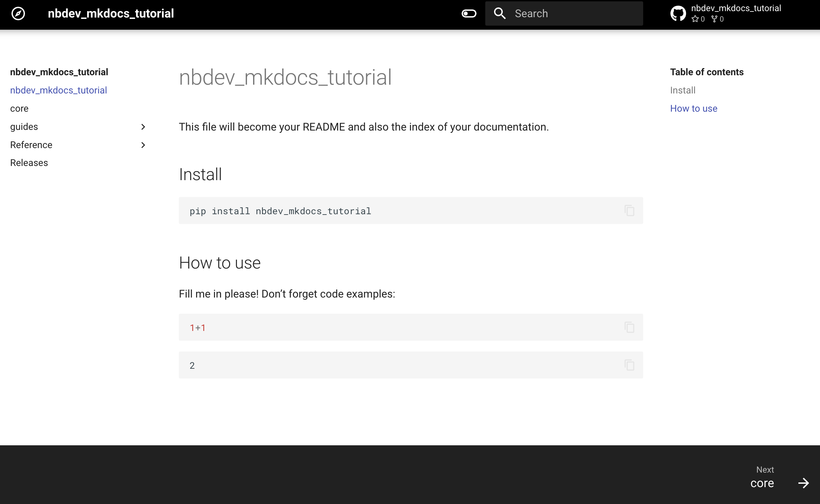This screenshot has width=820, height=504.
Task: Jump to Install in table of contents
Action: [x=683, y=90]
